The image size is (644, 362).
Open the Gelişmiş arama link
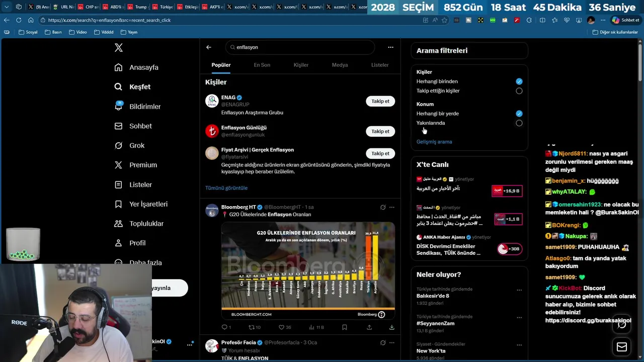coord(434,142)
